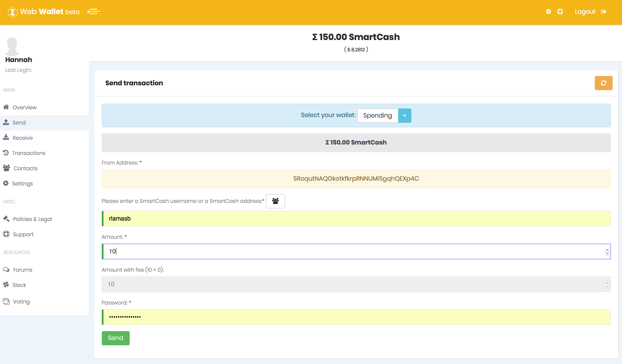Click the Logout link
Image resolution: width=622 pixels, height=364 pixels.
(x=585, y=12)
